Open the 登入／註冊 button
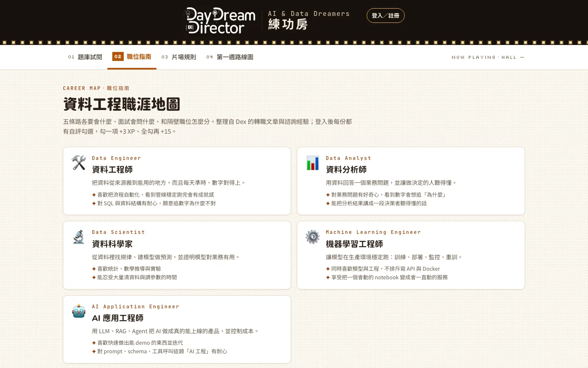This screenshot has height=368, width=588. pyautogui.click(x=385, y=16)
